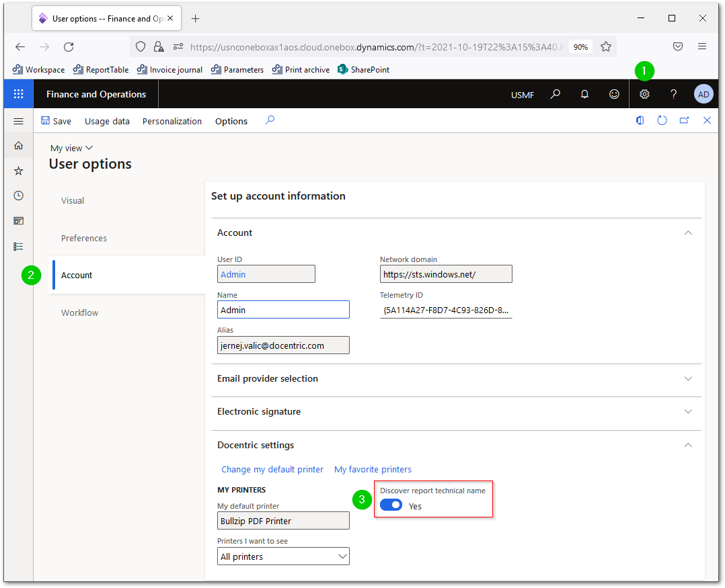This screenshot has width=725, height=588.
Task: Expand the navigation pane hamburger
Action: 19,122
